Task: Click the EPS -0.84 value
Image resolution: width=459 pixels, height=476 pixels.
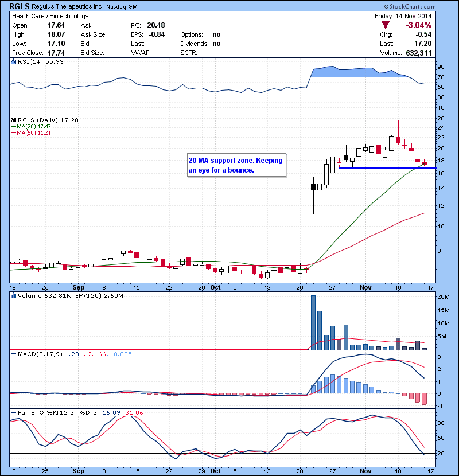Action: [157, 34]
